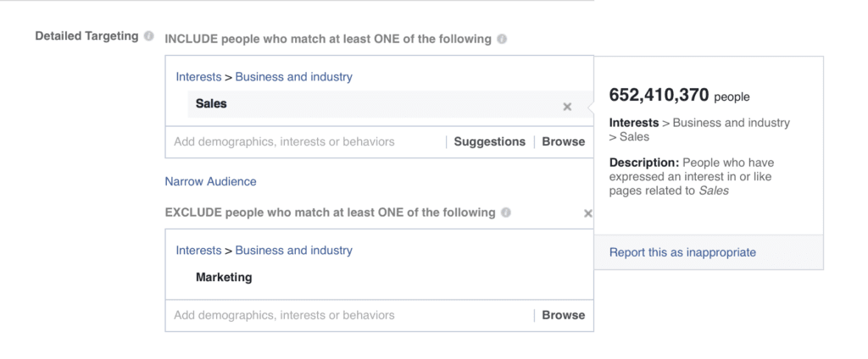The width and height of the screenshot is (868, 359).
Task: Remove the Sales interest with X
Action: tap(567, 107)
